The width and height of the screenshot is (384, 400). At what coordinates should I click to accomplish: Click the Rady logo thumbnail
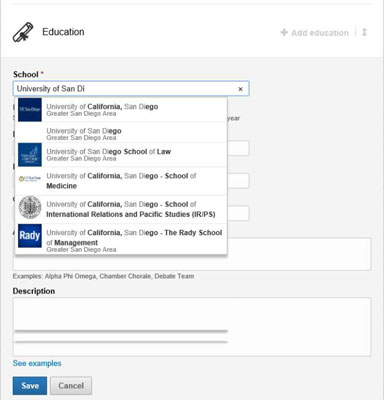30,236
